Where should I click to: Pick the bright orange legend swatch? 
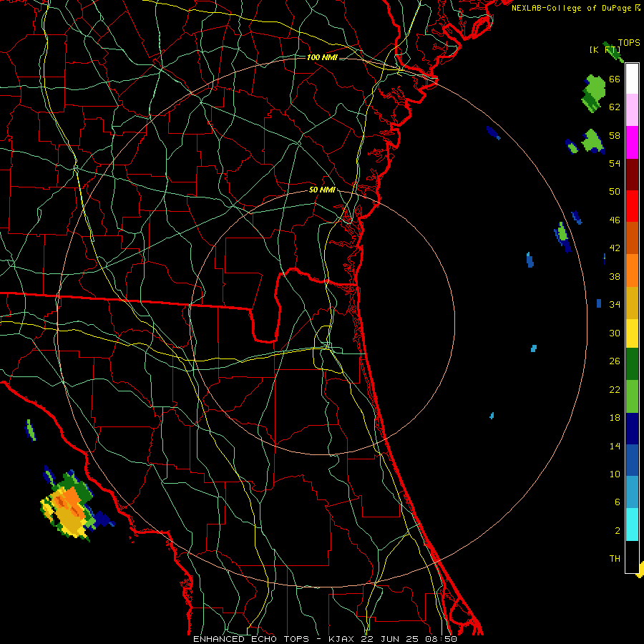(632, 270)
